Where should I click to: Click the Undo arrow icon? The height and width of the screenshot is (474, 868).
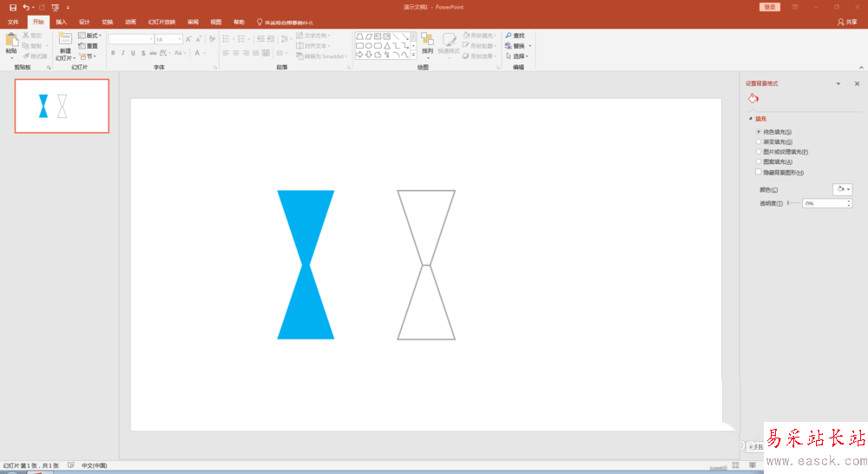point(26,7)
